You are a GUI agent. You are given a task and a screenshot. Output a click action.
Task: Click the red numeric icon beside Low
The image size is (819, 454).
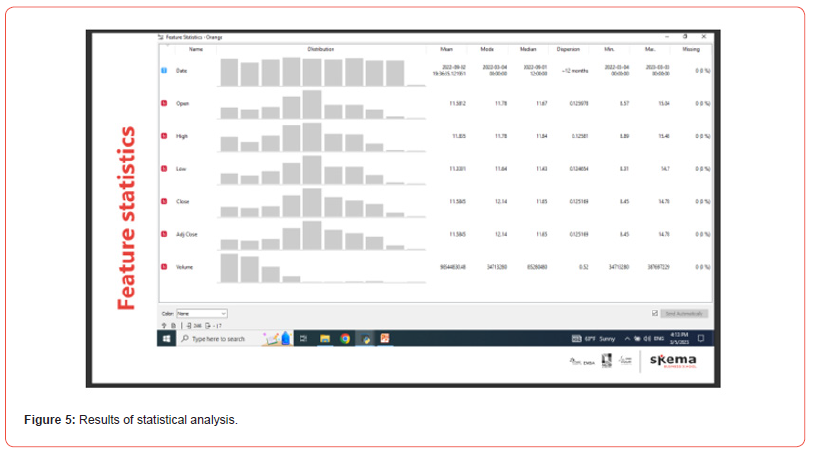[164, 169]
